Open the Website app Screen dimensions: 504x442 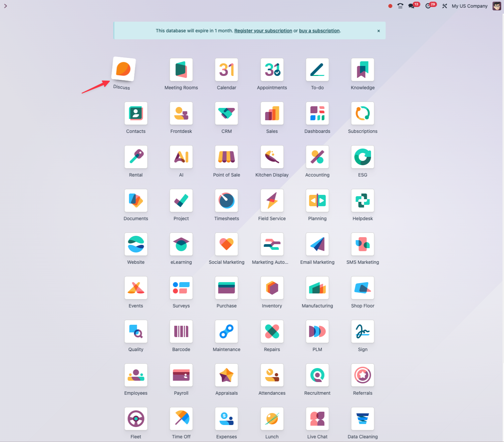(x=136, y=244)
